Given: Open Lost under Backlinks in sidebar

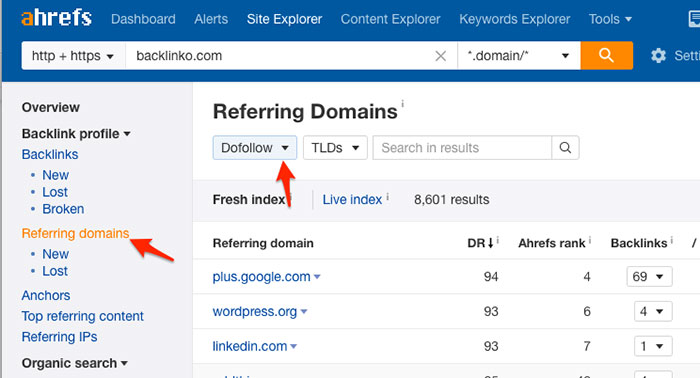Looking at the screenshot, I should tap(55, 192).
